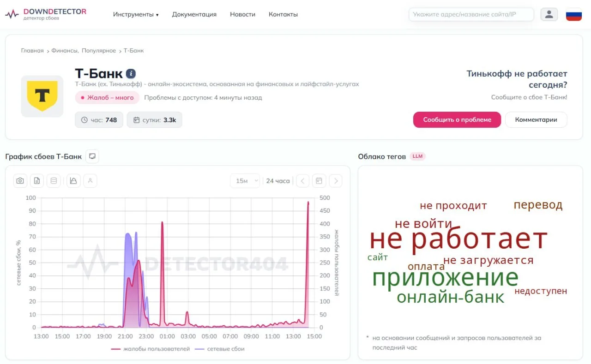This screenshot has height=364, width=591.
Task: Open the calendar date picker icon
Action: 319,181
